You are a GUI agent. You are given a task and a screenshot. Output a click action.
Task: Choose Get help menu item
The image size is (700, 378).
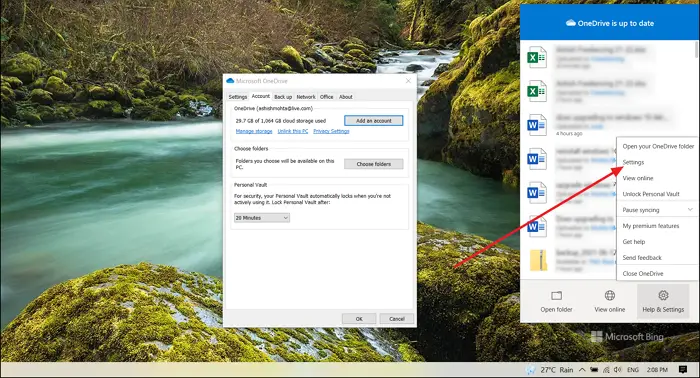[658, 242]
